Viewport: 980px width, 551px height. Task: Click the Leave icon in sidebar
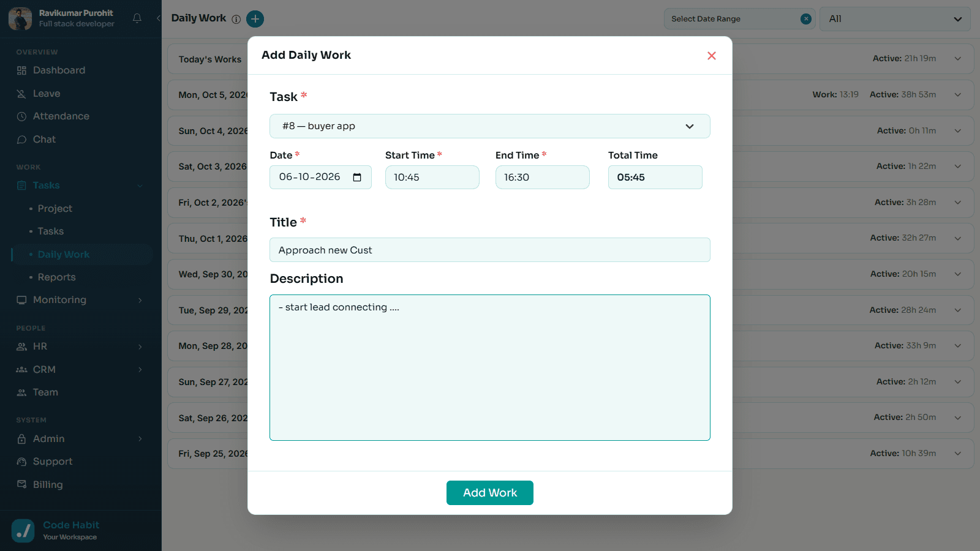21,94
